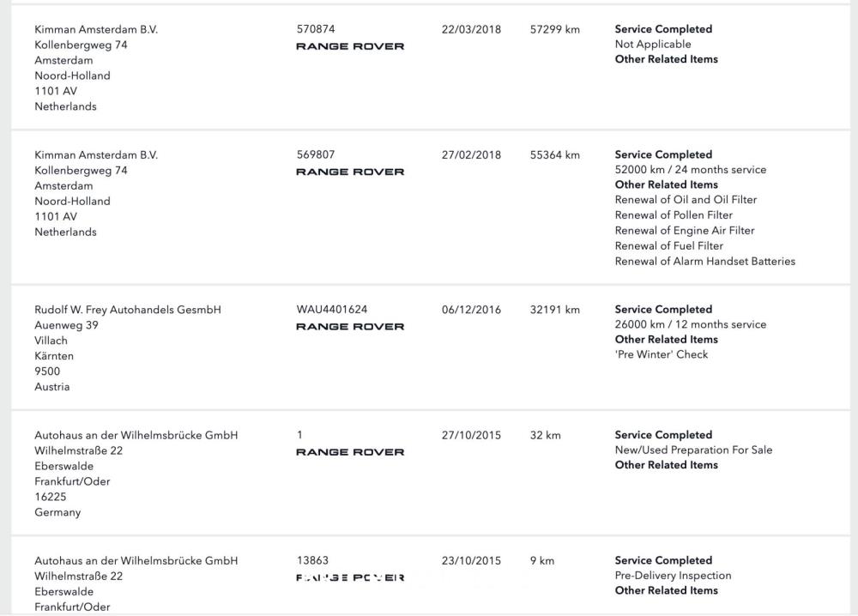Click the Range Rover logo under WAU4401624
This screenshot has width=858, height=616.
click(350, 326)
